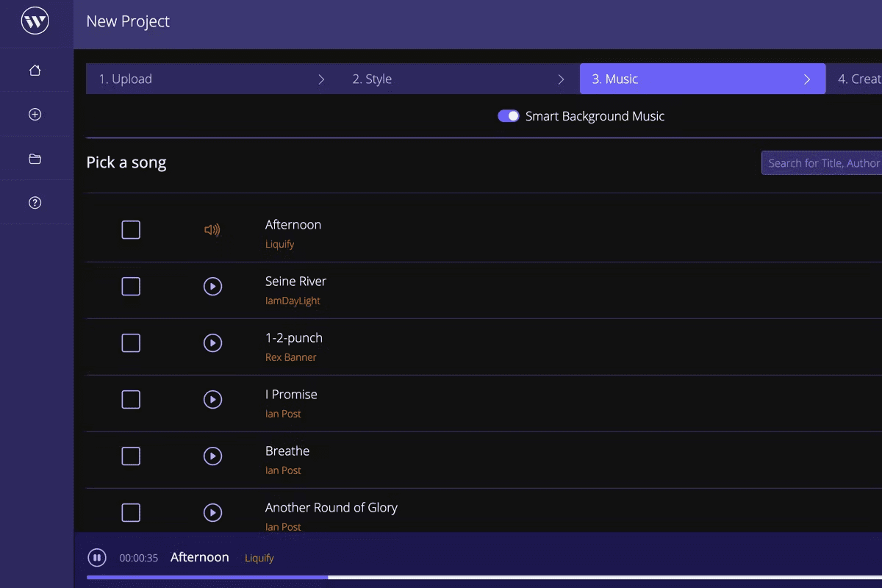Play the I Promise song preview

point(212,400)
